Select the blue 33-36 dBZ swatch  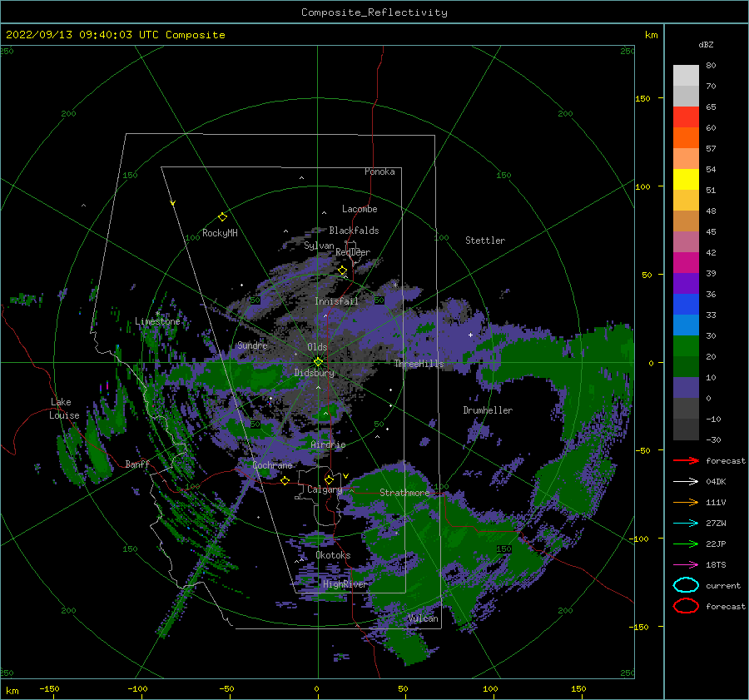686,304
